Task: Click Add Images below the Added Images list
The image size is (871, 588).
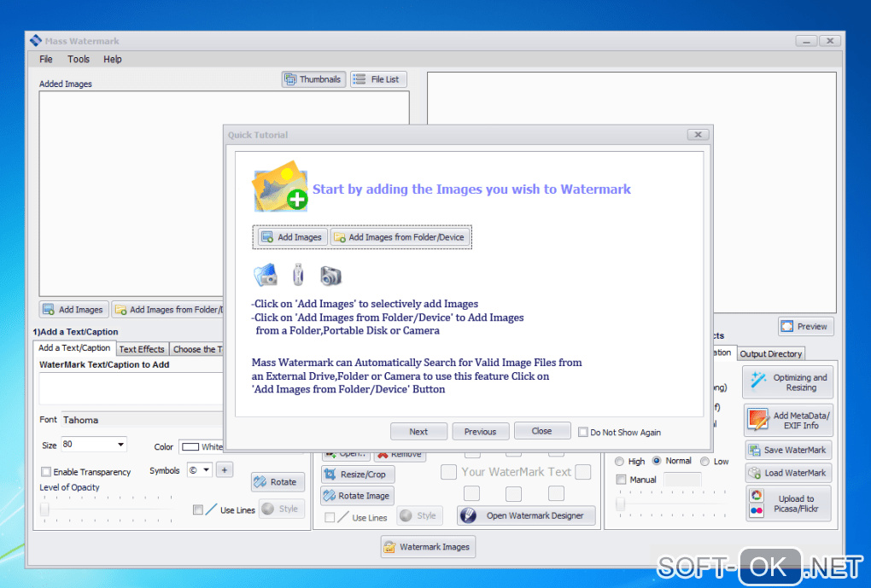Action: (74, 309)
